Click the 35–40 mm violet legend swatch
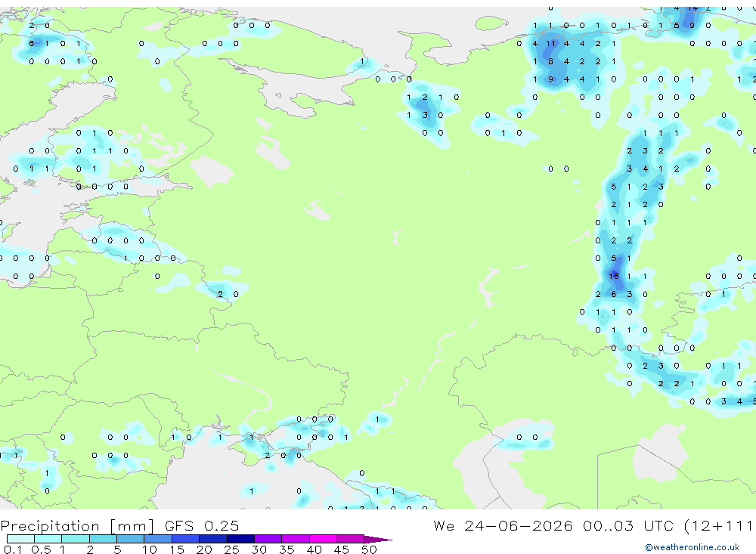 296,539
